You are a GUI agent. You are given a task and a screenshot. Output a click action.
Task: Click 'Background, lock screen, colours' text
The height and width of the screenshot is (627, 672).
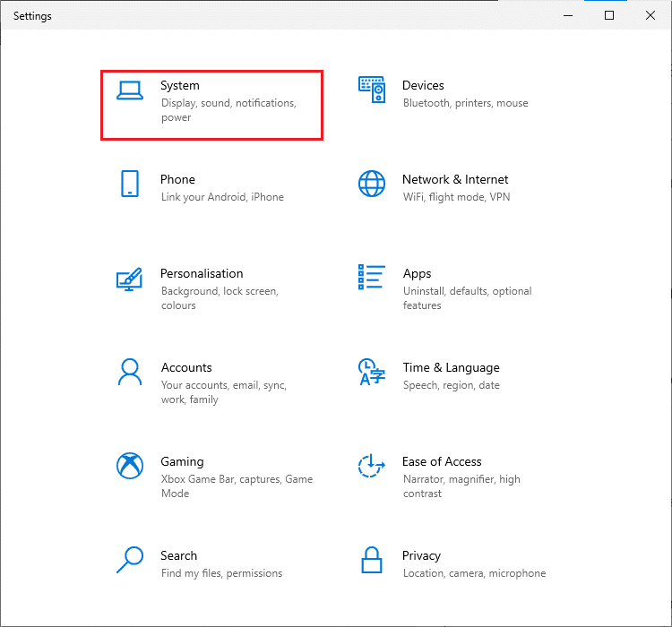click(x=220, y=298)
